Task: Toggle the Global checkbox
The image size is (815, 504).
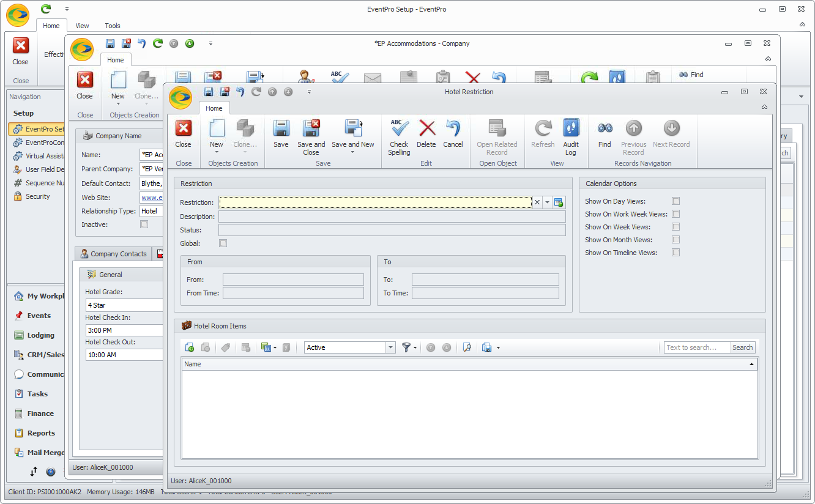Action: click(223, 243)
